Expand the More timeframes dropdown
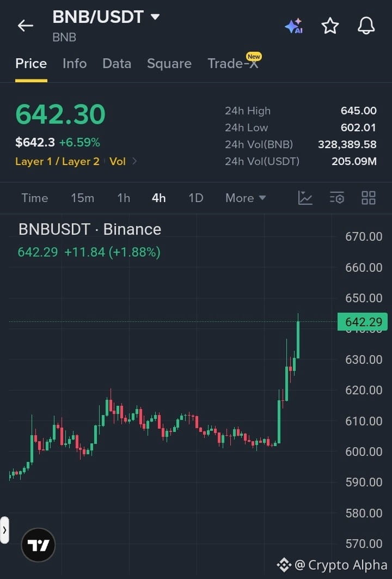392x579 pixels. [x=246, y=198]
